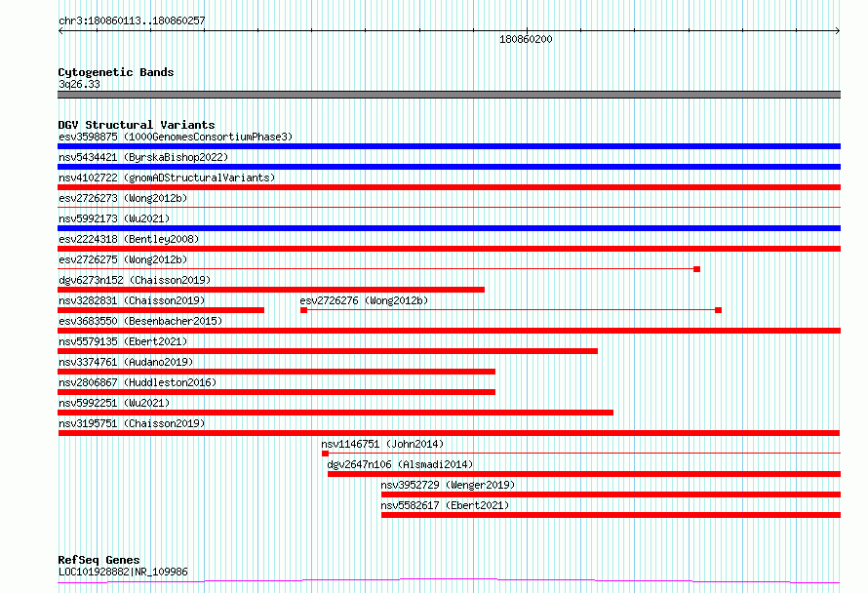Click the red bar of dgv2647n106

tap(584, 474)
